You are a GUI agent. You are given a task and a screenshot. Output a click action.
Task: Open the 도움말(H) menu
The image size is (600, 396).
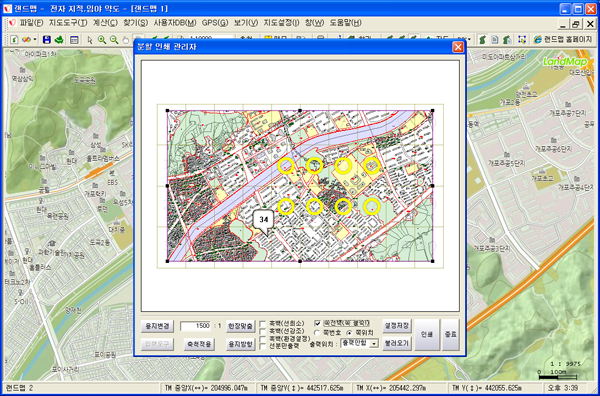coord(346,23)
